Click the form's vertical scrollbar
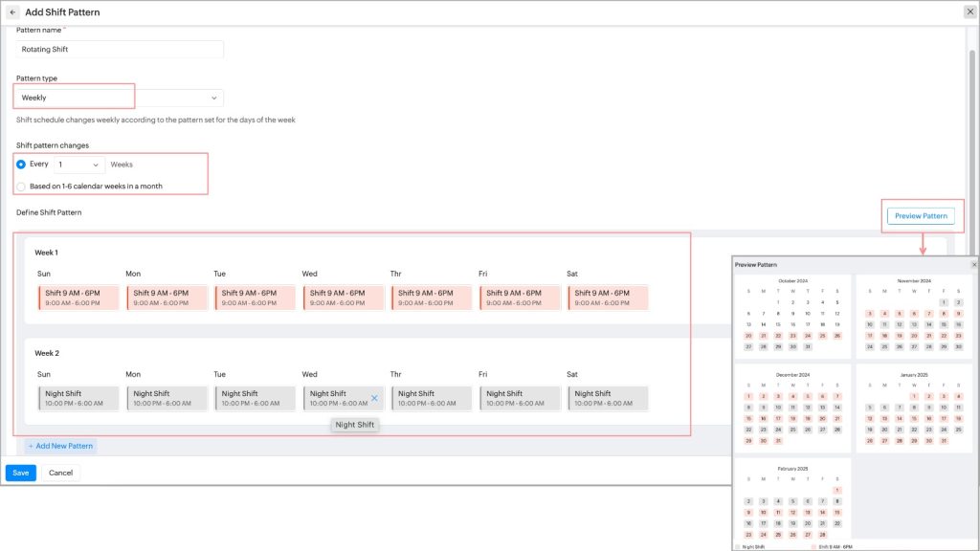The width and height of the screenshot is (980, 551). (x=970, y=143)
